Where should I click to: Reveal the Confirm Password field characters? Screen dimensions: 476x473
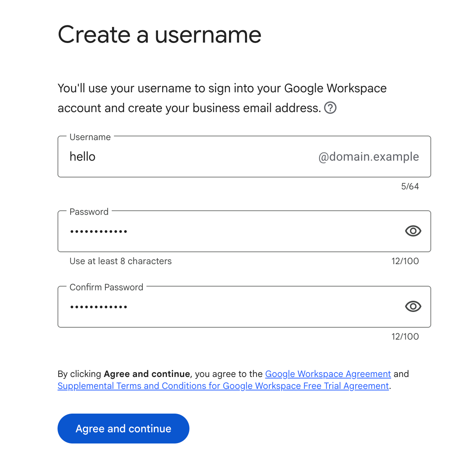tap(413, 307)
